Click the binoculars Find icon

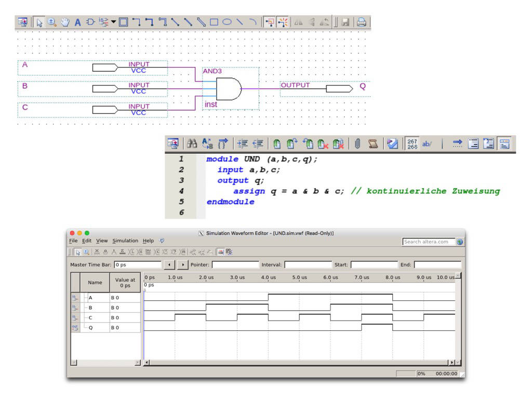pos(192,143)
